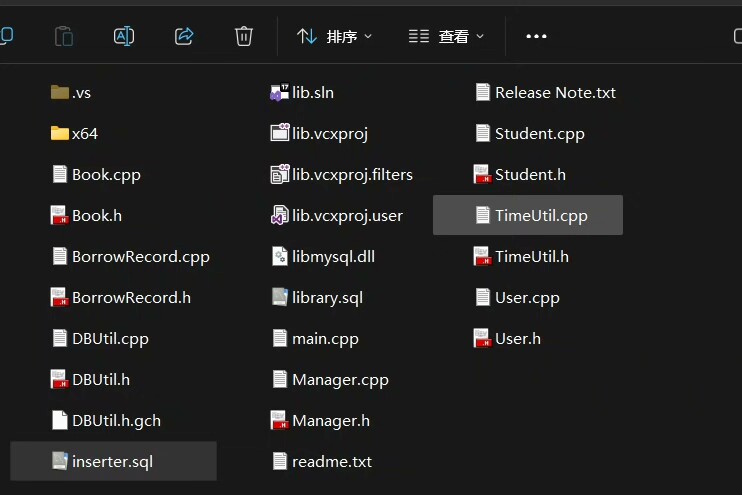Click the Share toolbar icon
Screen dimensions: 742x495
tap(184, 36)
